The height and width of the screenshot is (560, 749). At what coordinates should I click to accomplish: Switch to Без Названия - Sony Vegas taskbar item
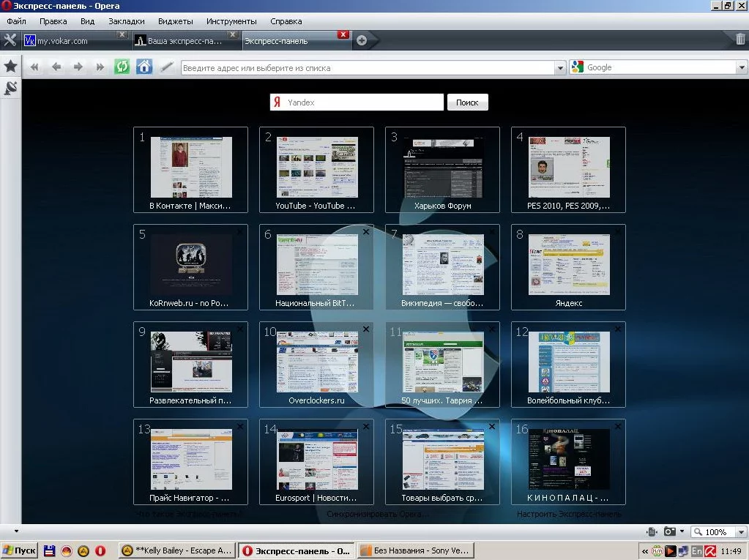click(415, 550)
